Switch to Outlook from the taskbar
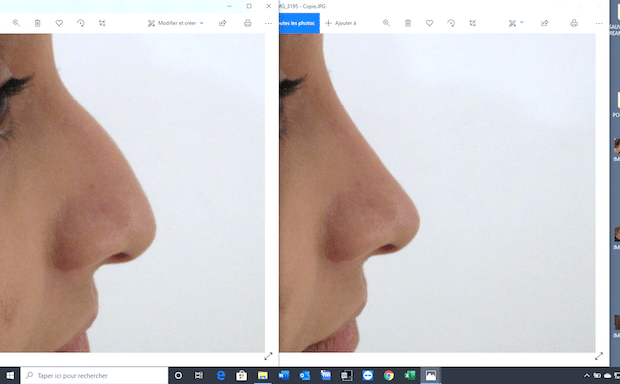Image resolution: width=620 pixels, height=384 pixels. click(304, 375)
